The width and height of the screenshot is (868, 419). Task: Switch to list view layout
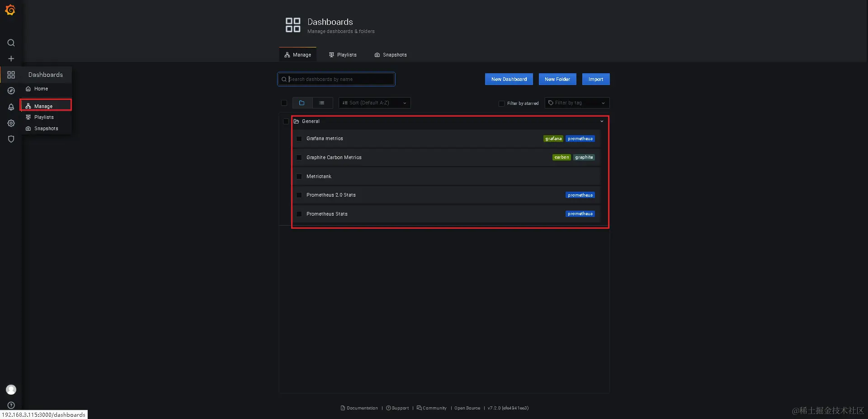click(x=322, y=103)
